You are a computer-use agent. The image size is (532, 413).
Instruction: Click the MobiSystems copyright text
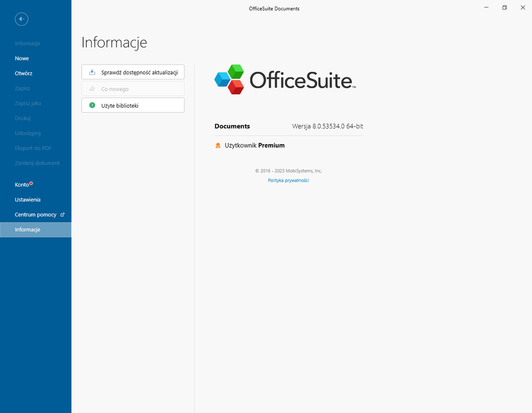point(288,171)
